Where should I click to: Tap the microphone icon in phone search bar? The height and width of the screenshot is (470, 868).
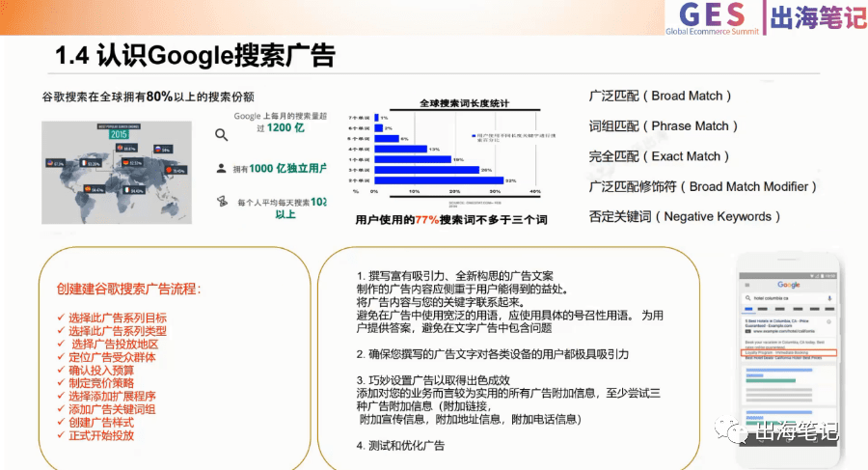829,300
